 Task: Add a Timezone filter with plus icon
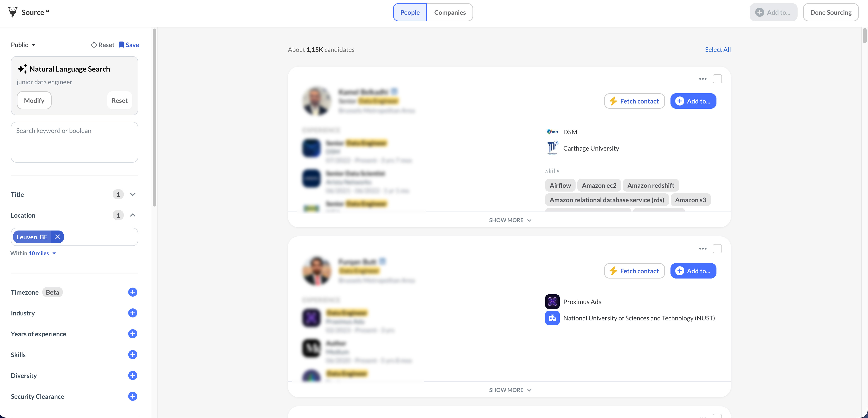pyautogui.click(x=133, y=292)
